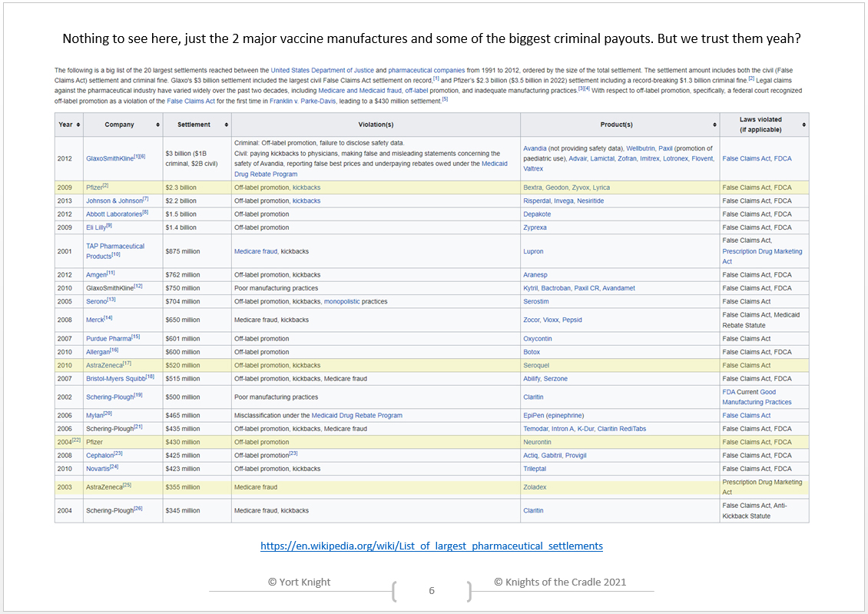This screenshot has width=868, height=614.
Task: Open the Mylan company link
Action: point(94,415)
